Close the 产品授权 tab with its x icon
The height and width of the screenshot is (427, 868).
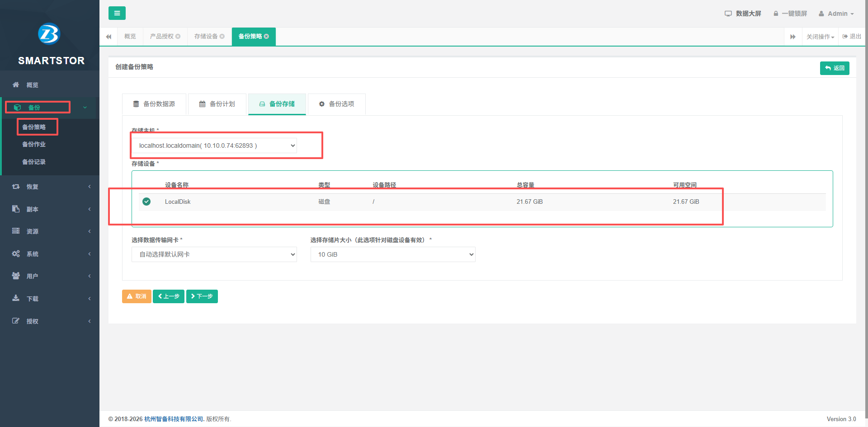coord(178,36)
